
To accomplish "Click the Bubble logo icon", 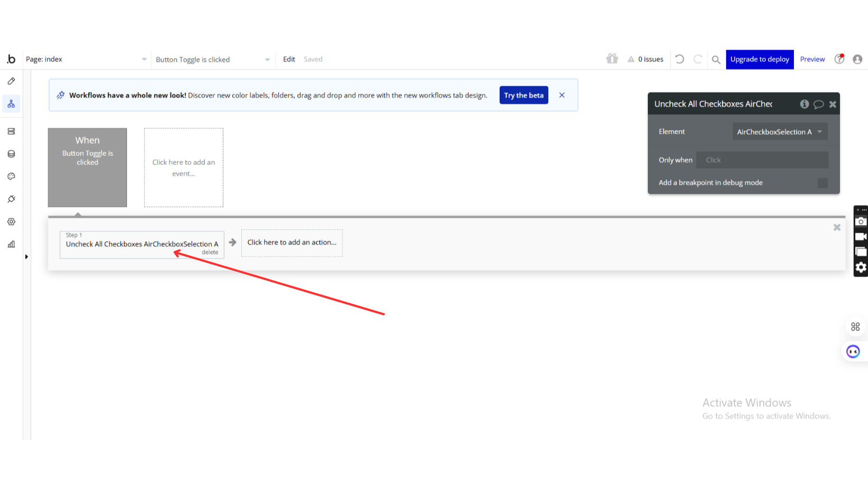I will [x=11, y=59].
